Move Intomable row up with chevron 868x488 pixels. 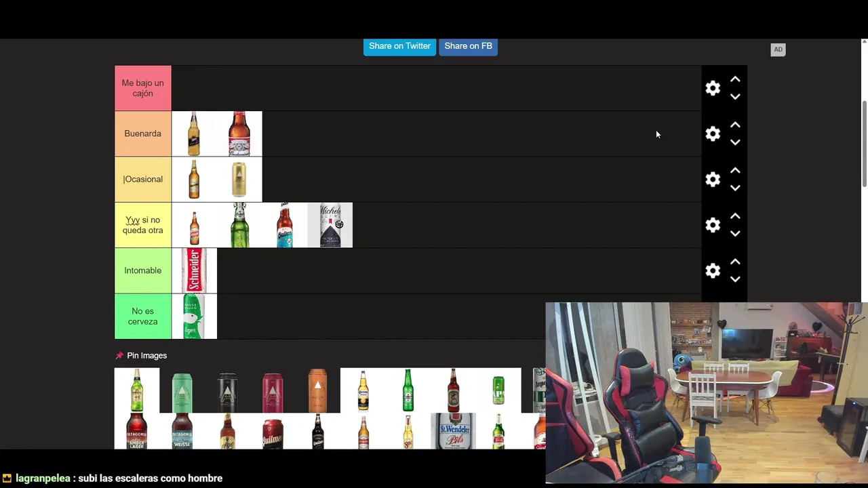[735, 262]
